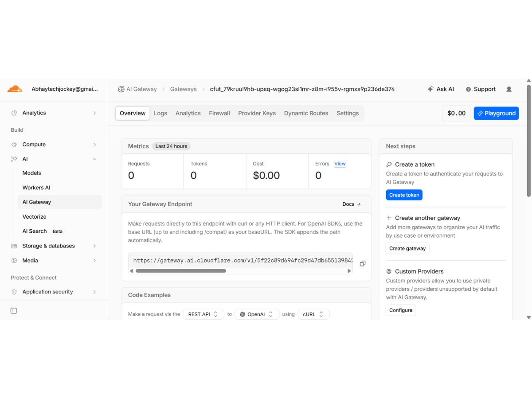
Task: Click the Support question mark icon
Action: tap(468, 90)
